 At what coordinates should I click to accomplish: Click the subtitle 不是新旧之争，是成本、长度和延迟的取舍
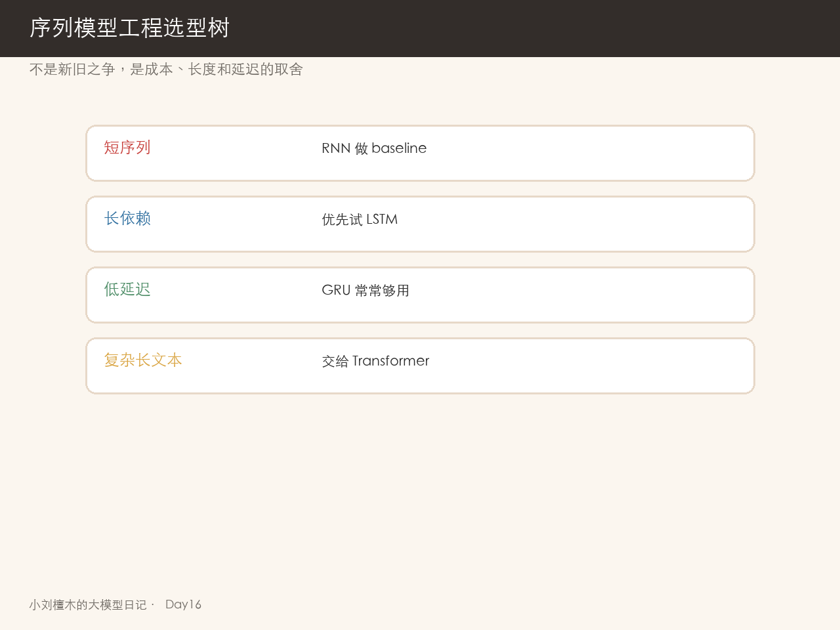(x=166, y=70)
